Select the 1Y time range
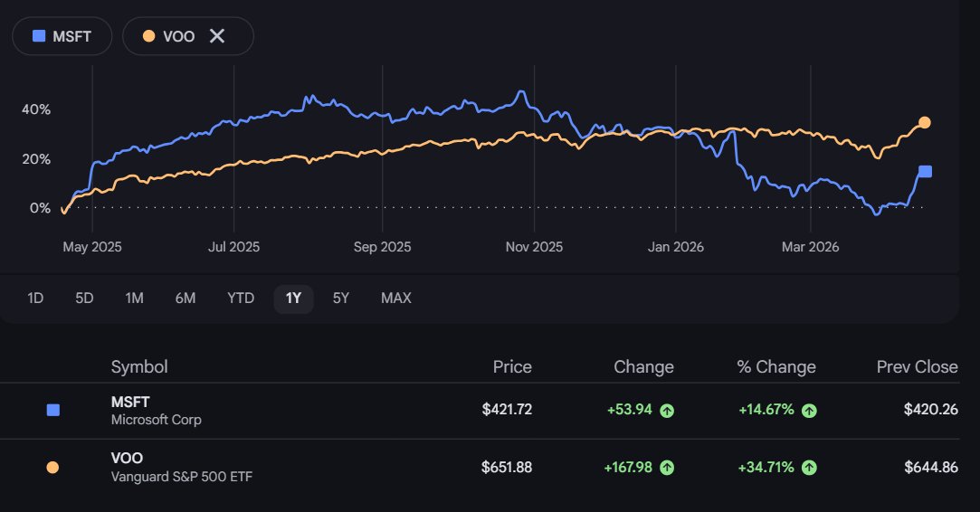The height and width of the screenshot is (512, 980). [294, 299]
